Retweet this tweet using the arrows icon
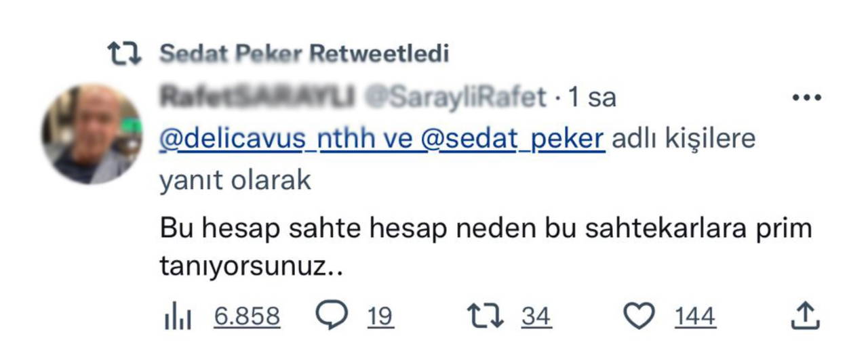This screenshot has height=361, width=868. click(x=486, y=316)
